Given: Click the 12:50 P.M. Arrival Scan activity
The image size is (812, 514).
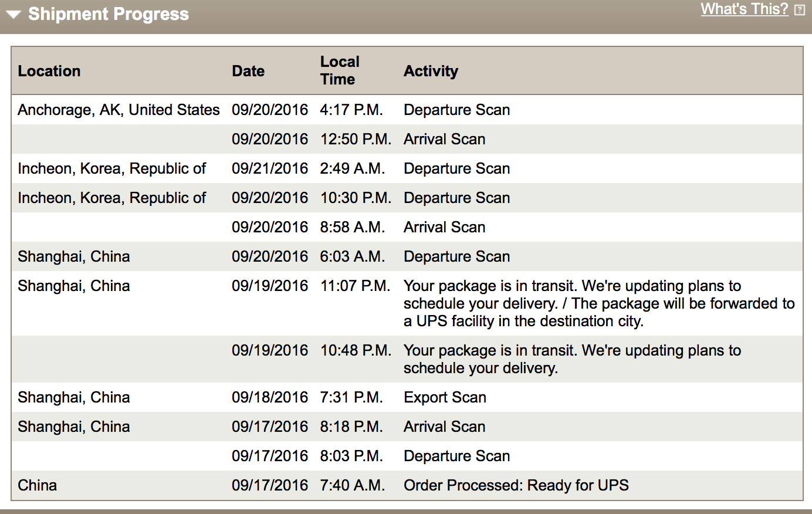Looking at the screenshot, I should [445, 139].
